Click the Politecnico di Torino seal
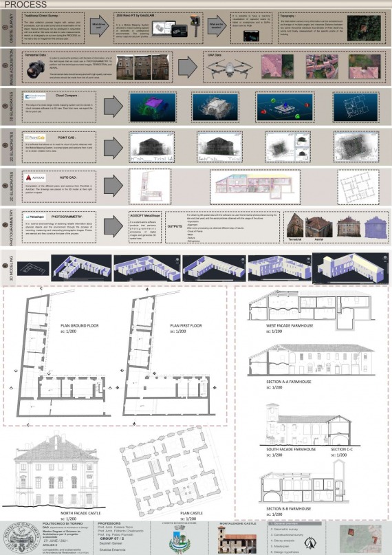The width and height of the screenshot is (392, 555). (21, 538)
